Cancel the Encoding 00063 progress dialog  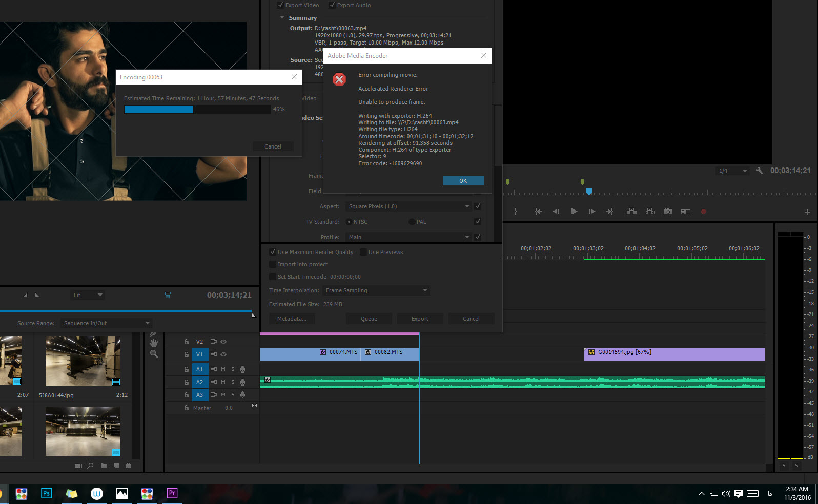273,146
